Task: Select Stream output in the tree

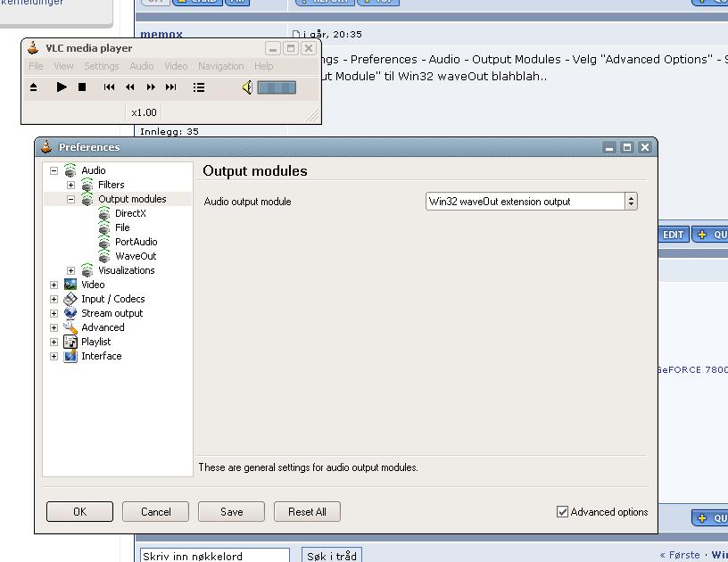Action: pyautogui.click(x=112, y=313)
